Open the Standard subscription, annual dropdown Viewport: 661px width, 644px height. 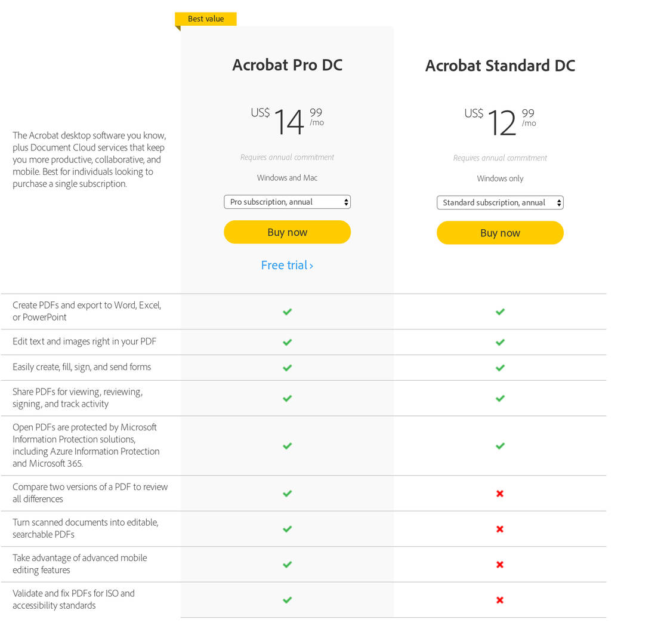(x=500, y=202)
